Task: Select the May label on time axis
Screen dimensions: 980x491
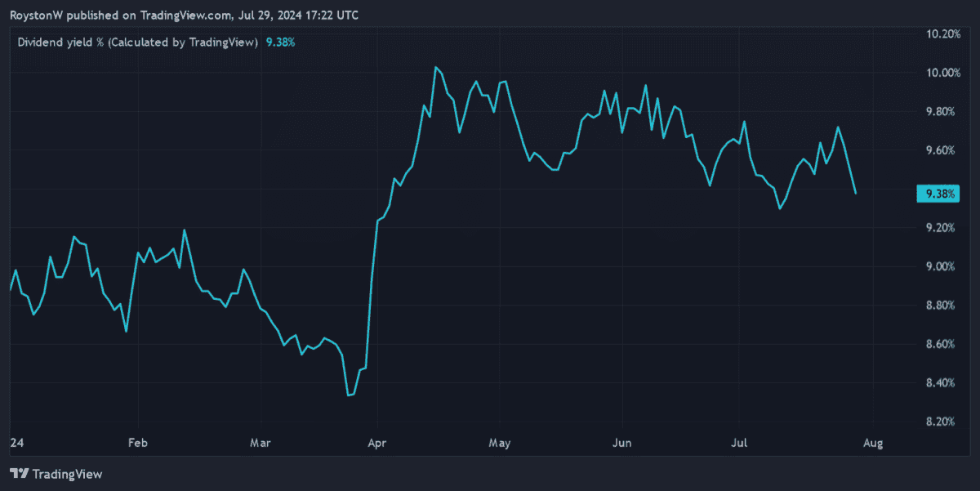Action: [x=499, y=443]
